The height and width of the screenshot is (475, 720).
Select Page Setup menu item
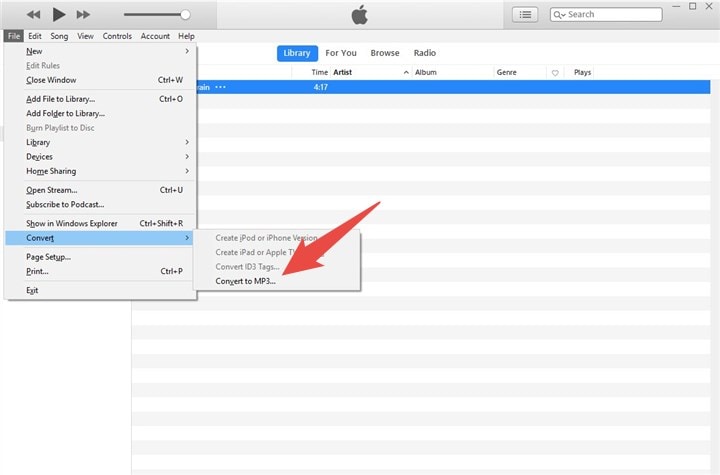(100, 257)
